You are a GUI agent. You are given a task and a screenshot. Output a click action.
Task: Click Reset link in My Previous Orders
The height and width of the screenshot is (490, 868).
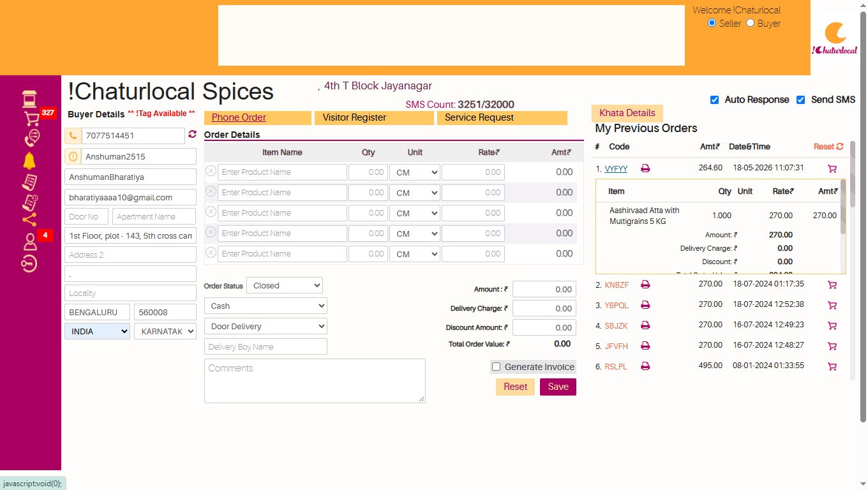[x=828, y=147]
